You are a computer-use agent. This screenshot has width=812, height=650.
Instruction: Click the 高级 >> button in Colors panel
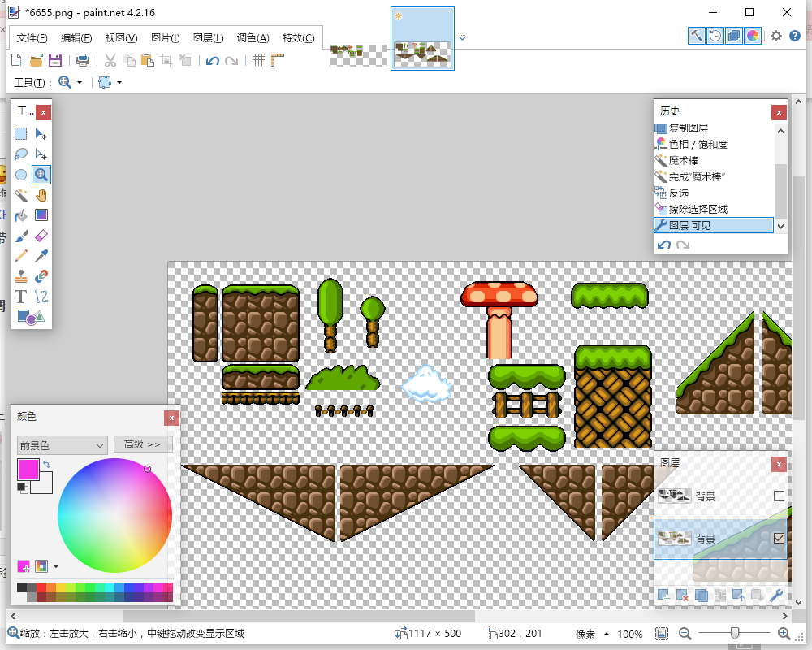point(142,444)
